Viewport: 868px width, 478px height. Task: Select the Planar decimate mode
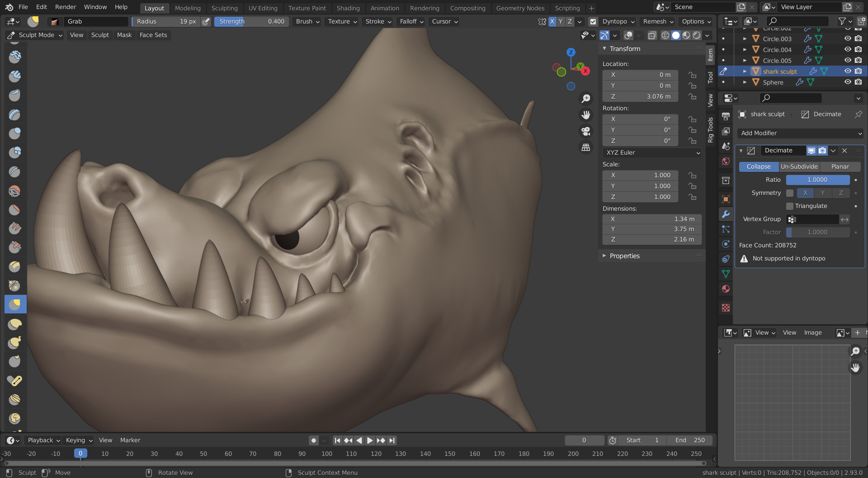click(840, 167)
